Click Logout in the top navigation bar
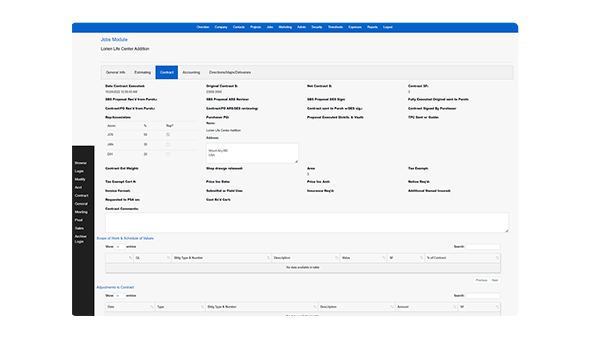This screenshot has height=360, width=590. (x=388, y=27)
